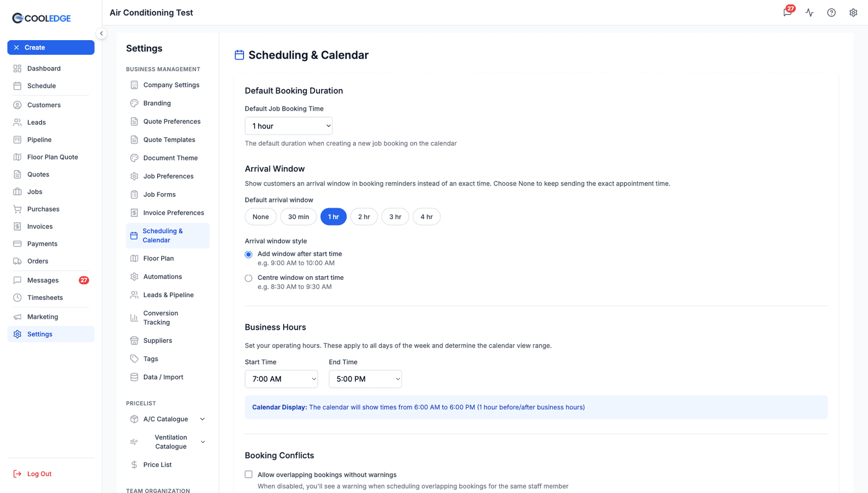Choose the '2 hr' arrival window
This screenshot has width=868, height=493.
point(364,217)
